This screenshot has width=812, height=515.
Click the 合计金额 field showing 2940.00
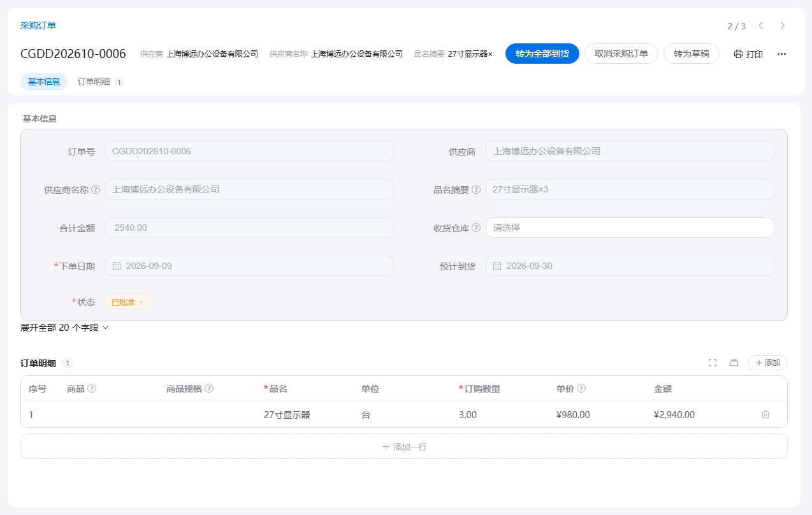coord(249,228)
